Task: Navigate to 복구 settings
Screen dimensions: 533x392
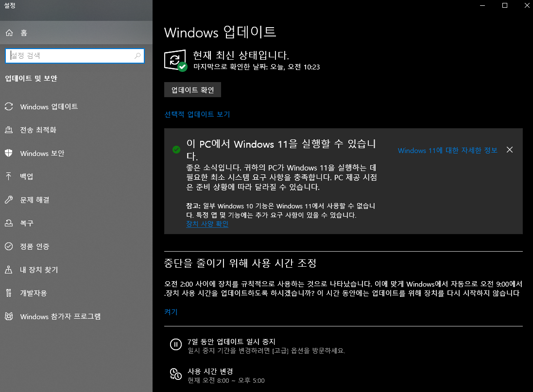Action: tap(76, 223)
